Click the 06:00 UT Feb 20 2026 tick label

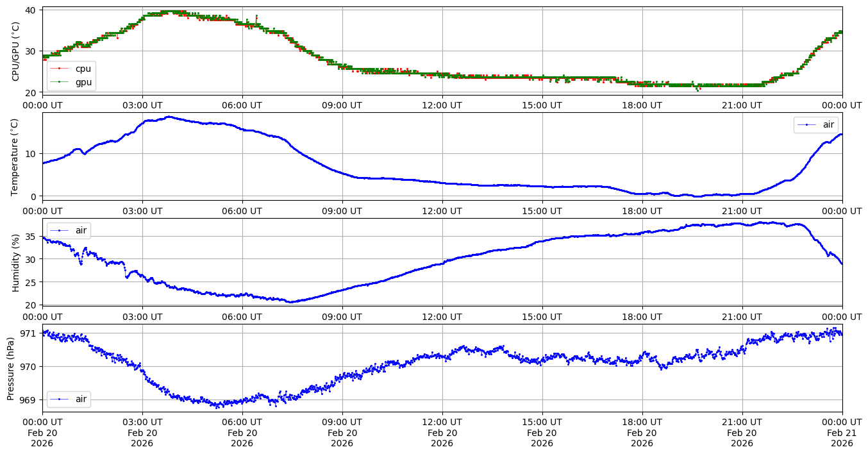click(x=242, y=432)
